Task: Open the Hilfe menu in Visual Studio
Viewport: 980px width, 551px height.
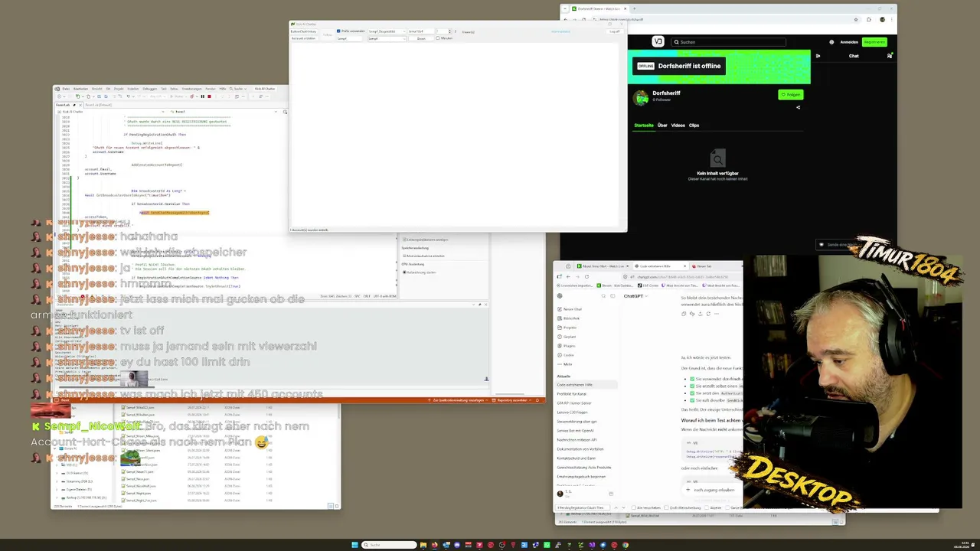Action: (x=223, y=89)
